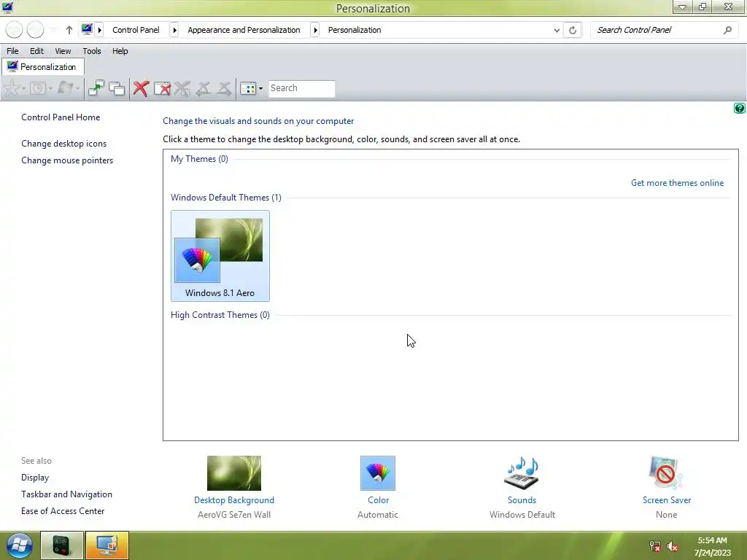Open the Edit menu
The image size is (747, 560).
pos(36,51)
